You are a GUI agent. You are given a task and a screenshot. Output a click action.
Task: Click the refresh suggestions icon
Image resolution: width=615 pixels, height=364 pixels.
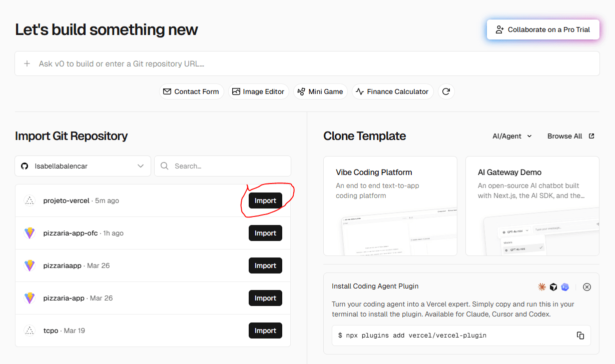(x=446, y=91)
